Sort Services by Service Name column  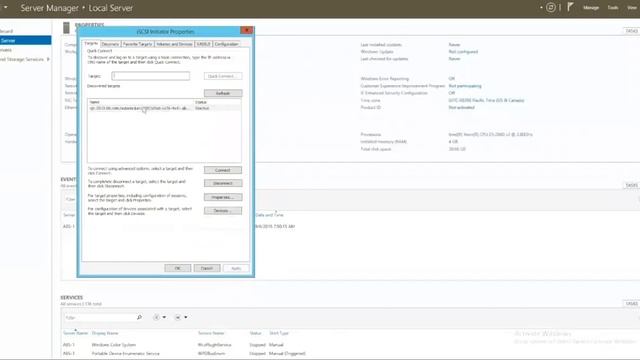tap(211, 333)
